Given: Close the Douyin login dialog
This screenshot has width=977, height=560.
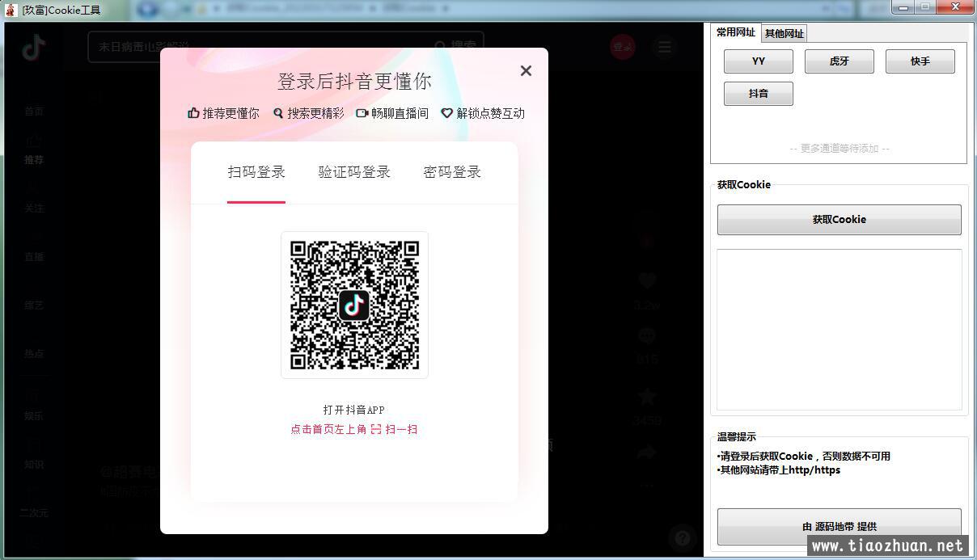Looking at the screenshot, I should (x=526, y=71).
